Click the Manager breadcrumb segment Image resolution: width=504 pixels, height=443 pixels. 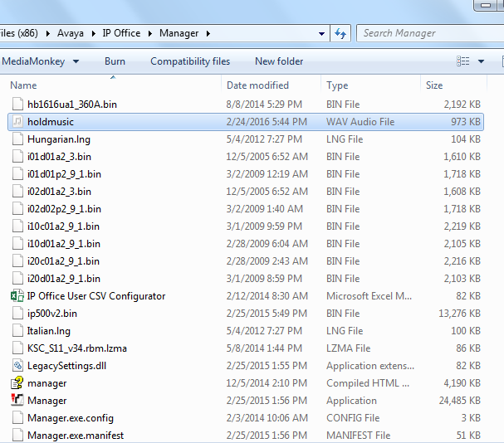[x=179, y=33]
